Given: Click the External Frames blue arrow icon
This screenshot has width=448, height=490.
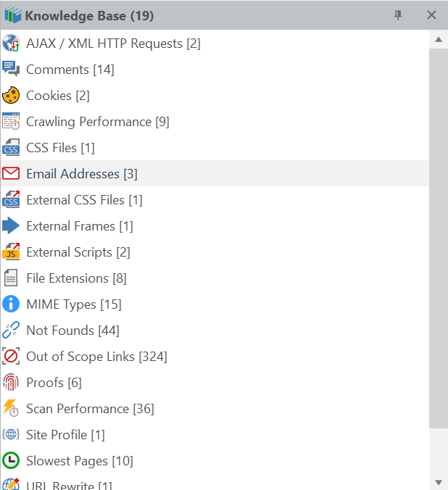Looking at the screenshot, I should (x=11, y=226).
